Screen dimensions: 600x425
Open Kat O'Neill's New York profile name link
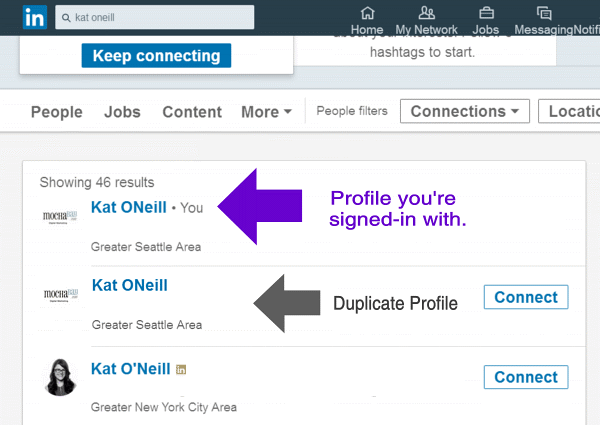coord(130,369)
